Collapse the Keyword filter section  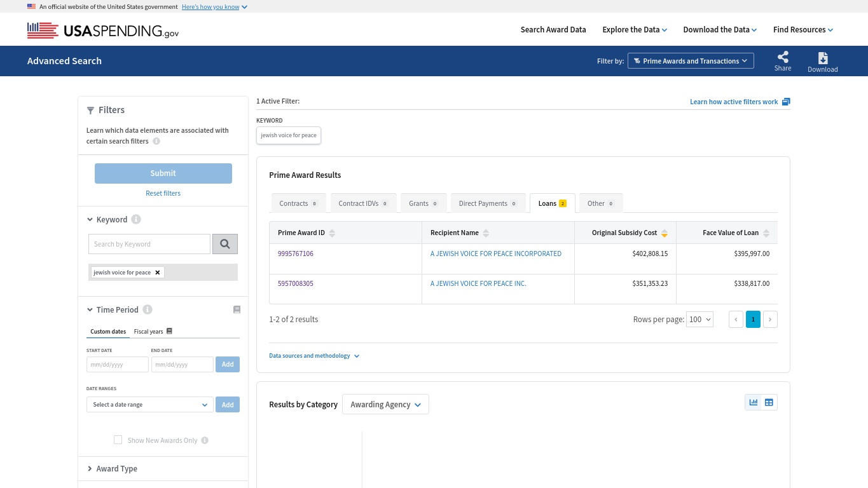[x=90, y=220]
